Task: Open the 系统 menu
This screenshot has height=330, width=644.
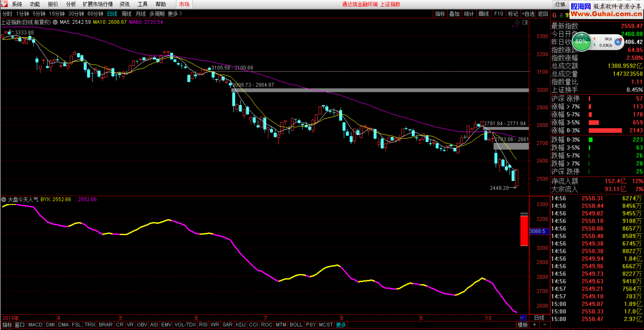Action: (17, 4)
